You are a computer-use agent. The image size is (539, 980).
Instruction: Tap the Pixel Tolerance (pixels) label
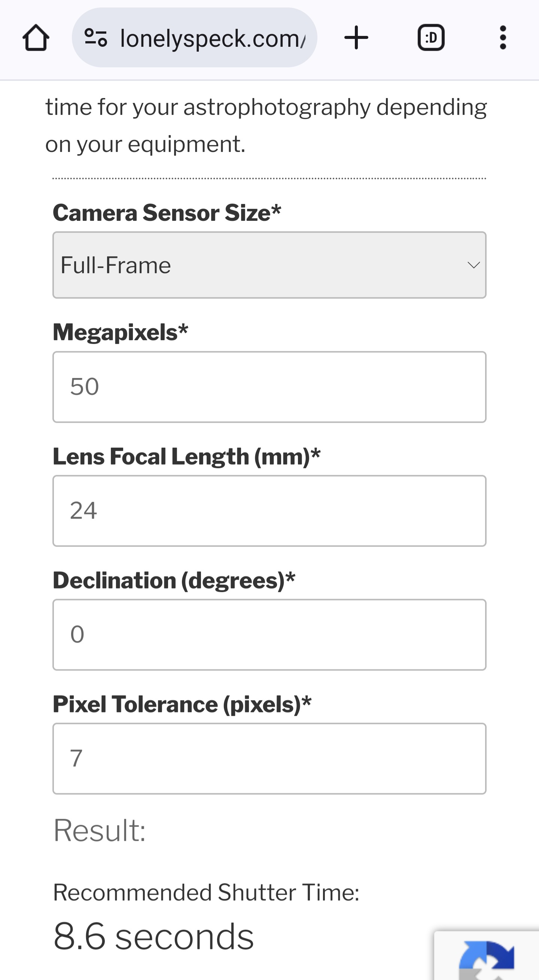coord(182,704)
